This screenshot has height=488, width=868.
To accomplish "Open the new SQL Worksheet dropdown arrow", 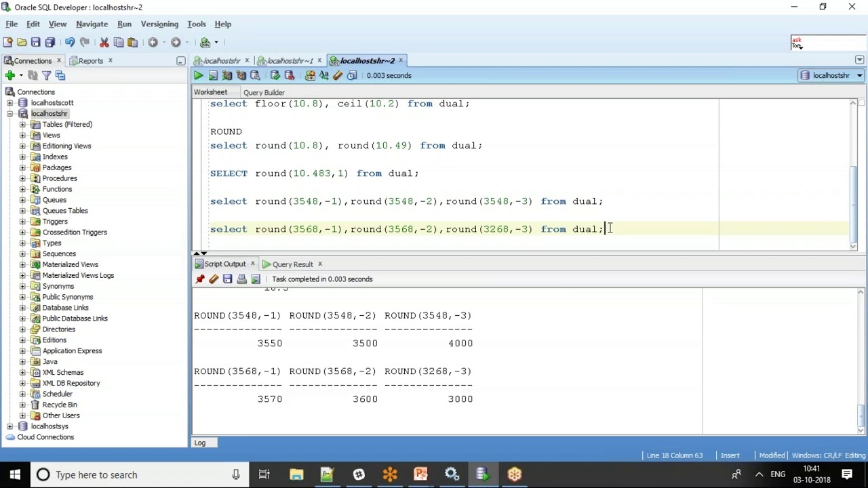I will click(216, 42).
